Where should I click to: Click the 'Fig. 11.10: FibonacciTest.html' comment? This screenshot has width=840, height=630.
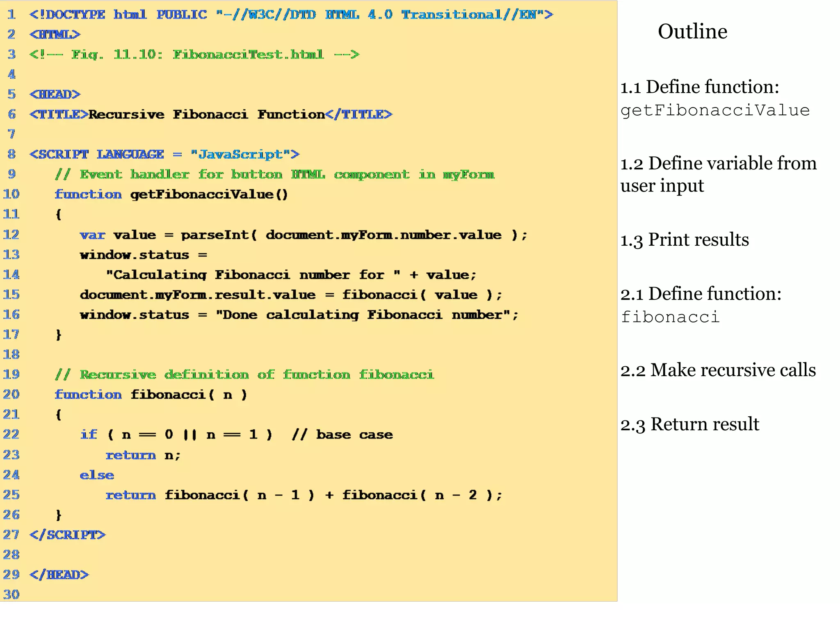[x=194, y=55]
